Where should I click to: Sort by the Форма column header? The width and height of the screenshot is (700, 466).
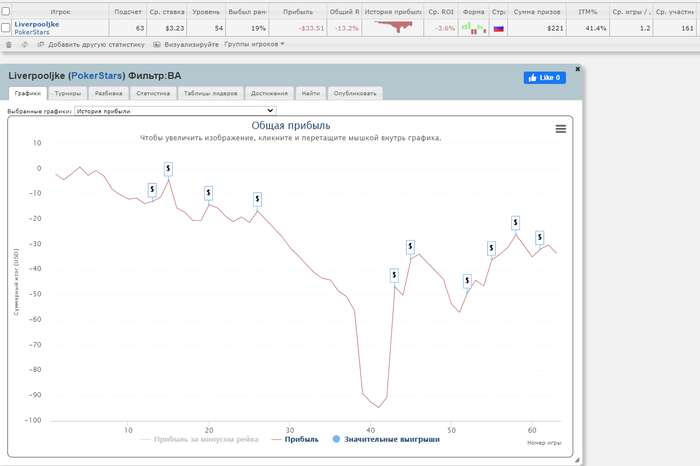point(474,12)
